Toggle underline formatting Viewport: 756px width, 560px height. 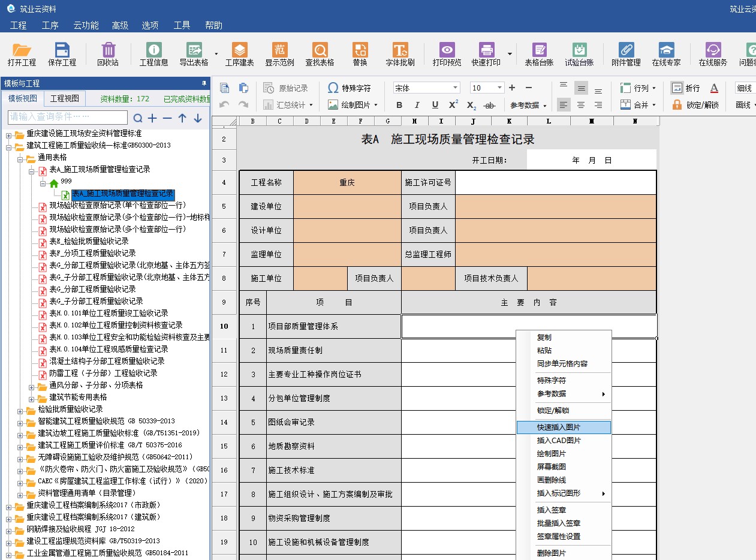point(435,105)
